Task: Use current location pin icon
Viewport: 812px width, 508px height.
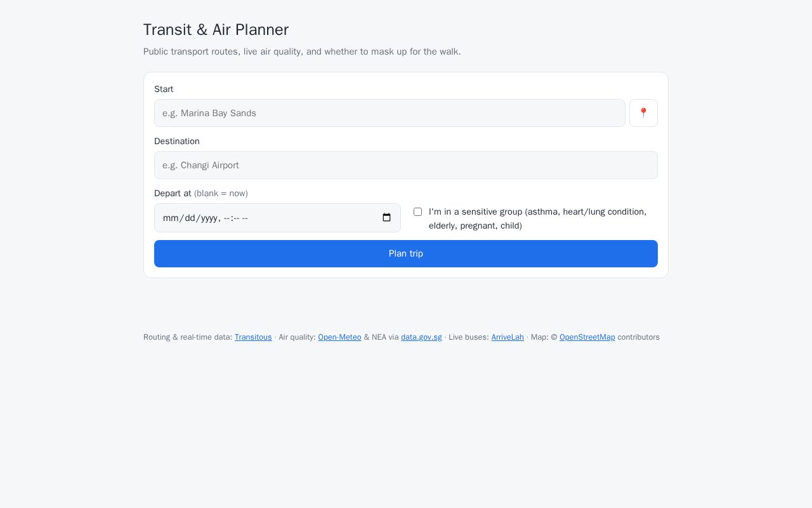Action: pyautogui.click(x=643, y=113)
